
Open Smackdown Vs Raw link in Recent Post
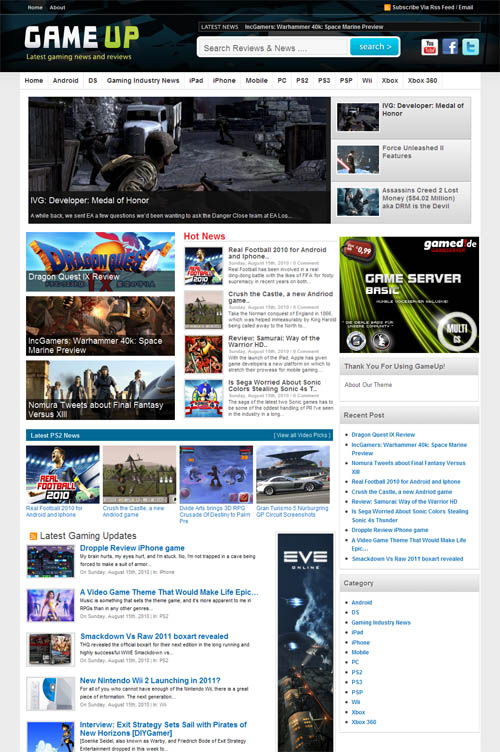[x=407, y=559]
